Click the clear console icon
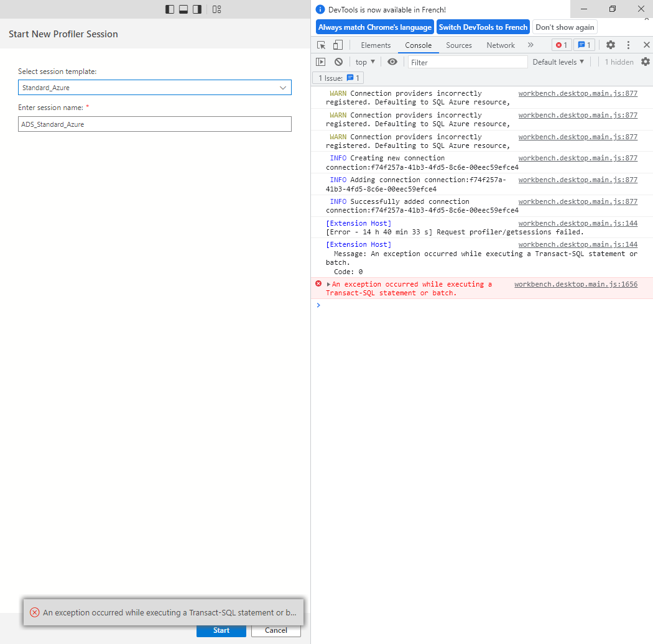This screenshot has width=653, height=644. click(338, 62)
